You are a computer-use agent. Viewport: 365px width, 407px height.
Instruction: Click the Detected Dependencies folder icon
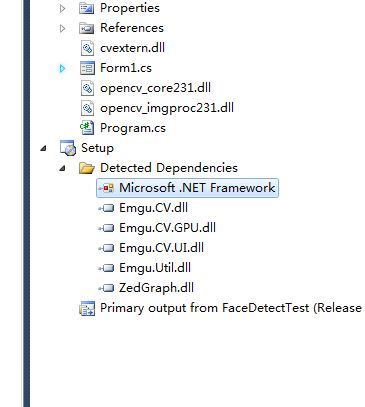click(x=87, y=168)
